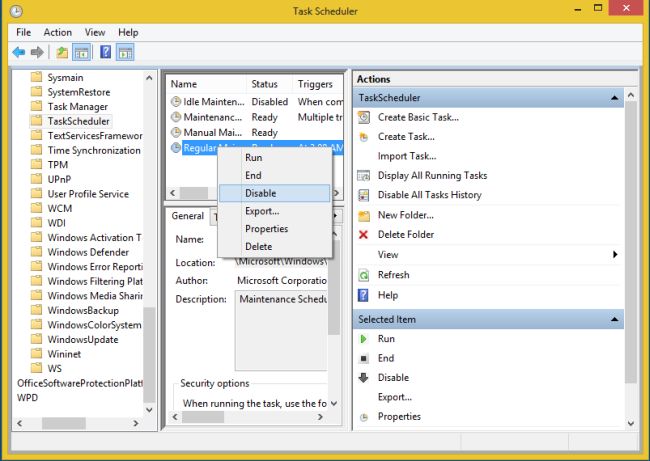Open the Action menu
The height and width of the screenshot is (461, 650).
click(58, 32)
